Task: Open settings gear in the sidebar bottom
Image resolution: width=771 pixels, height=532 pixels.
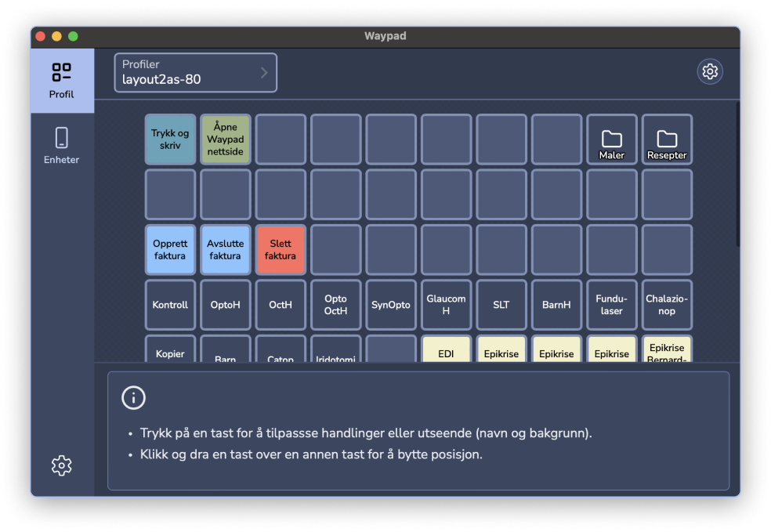Action: click(61, 465)
